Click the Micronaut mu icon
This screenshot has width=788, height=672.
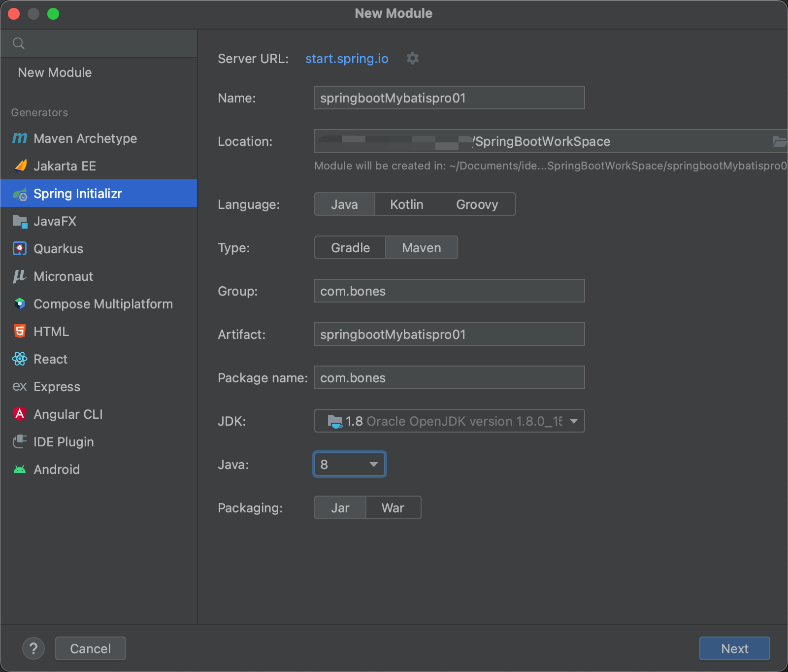(x=20, y=276)
